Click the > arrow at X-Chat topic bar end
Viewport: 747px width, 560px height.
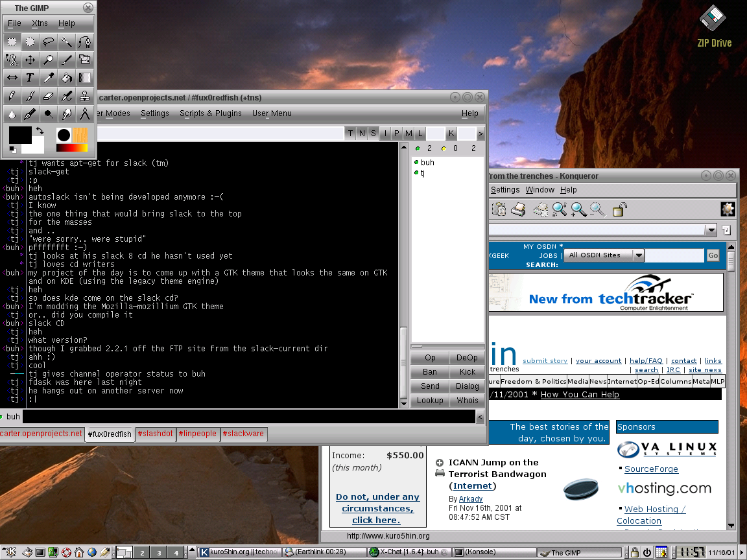[480, 134]
